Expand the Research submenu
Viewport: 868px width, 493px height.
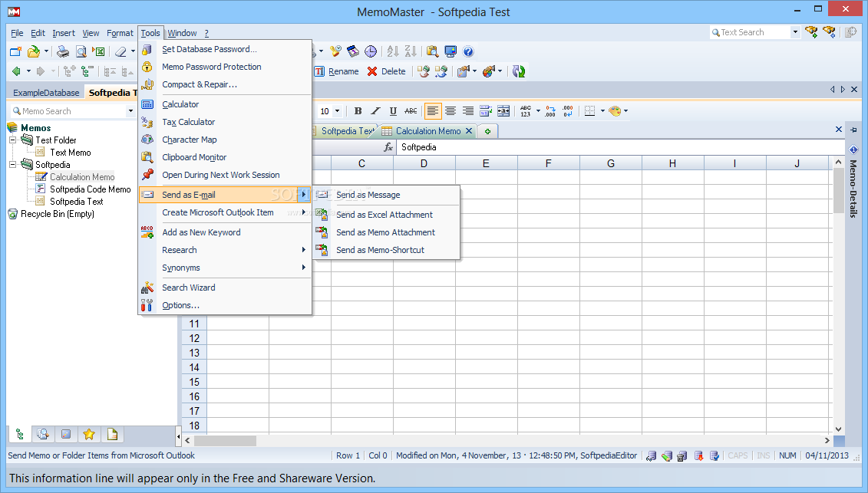[226, 250]
